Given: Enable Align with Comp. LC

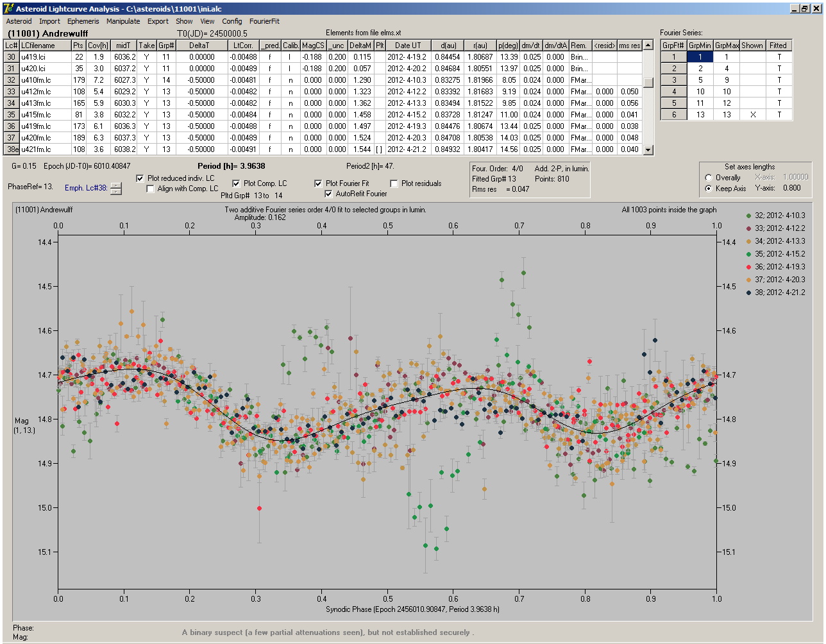Looking at the screenshot, I should tap(150, 189).
